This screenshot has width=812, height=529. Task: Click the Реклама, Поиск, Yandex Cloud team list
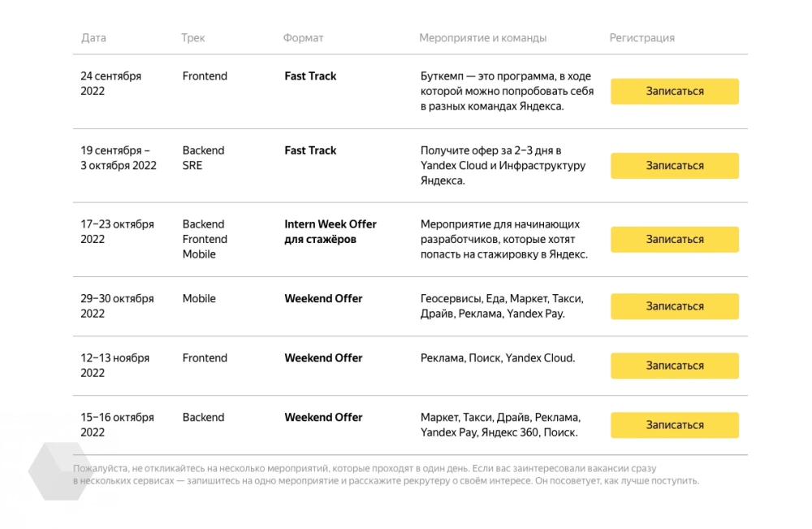click(x=497, y=358)
